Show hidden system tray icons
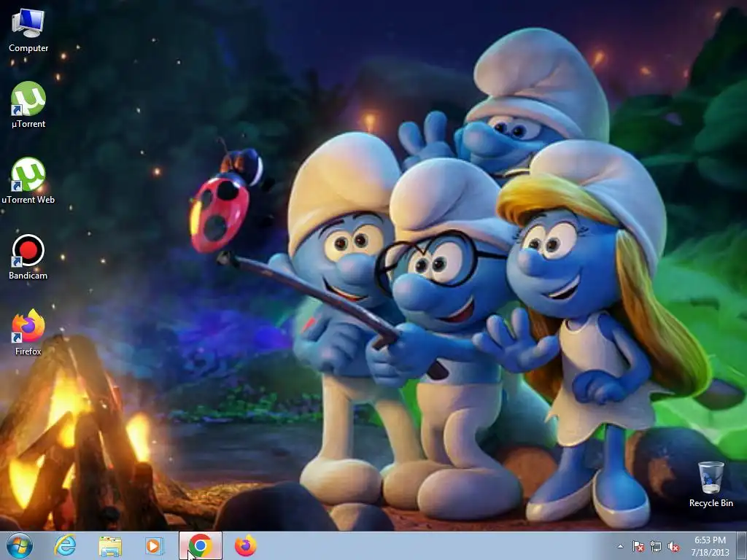747x560 pixels. pos(620,546)
